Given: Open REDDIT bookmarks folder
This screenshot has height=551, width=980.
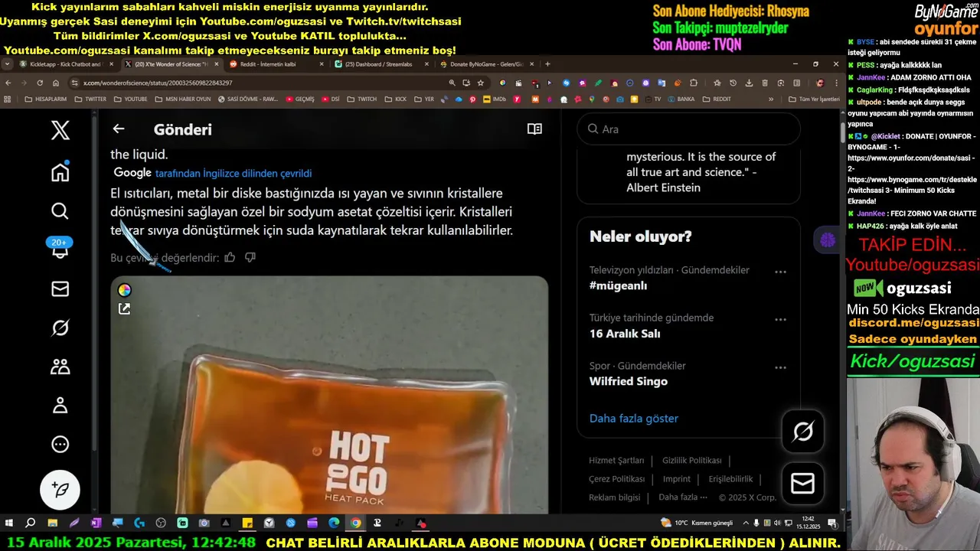Looking at the screenshot, I should [716, 99].
